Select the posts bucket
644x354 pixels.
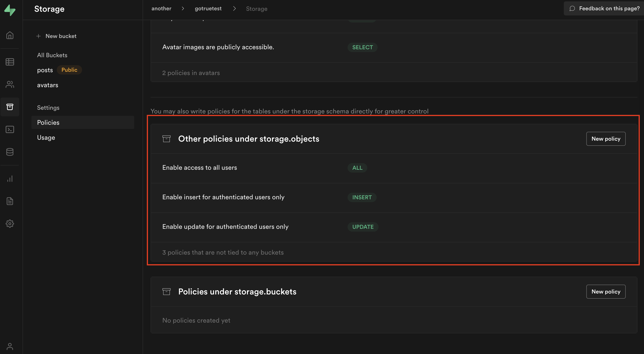point(45,70)
